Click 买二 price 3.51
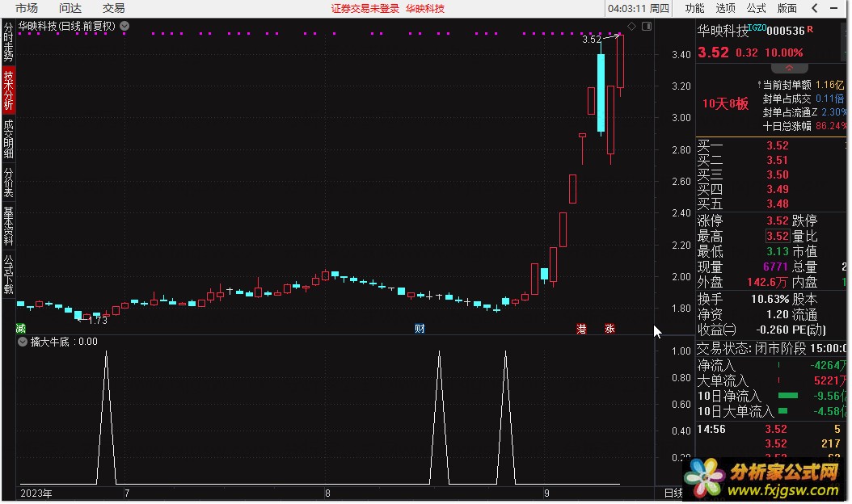This screenshot has height=504, width=852. pos(777,160)
